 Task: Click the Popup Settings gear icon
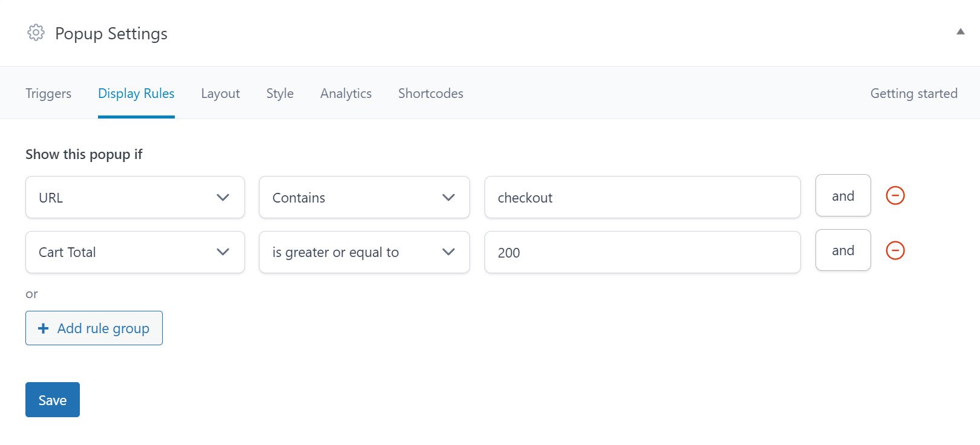tap(36, 33)
